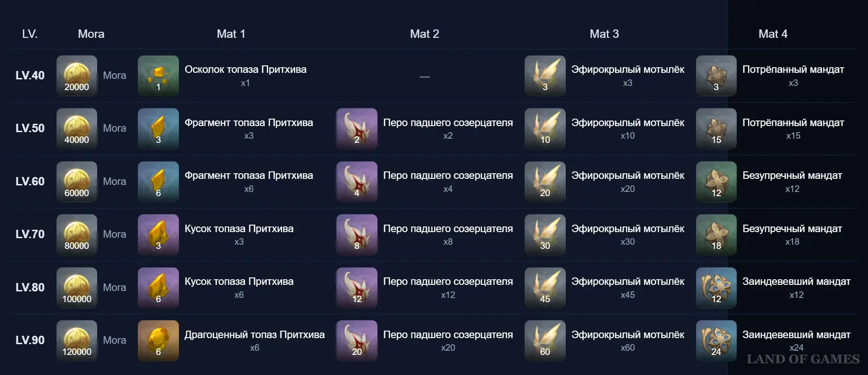The height and width of the screenshot is (375, 868).
Task: Select the LV.90 row level label
Action: click(30, 340)
